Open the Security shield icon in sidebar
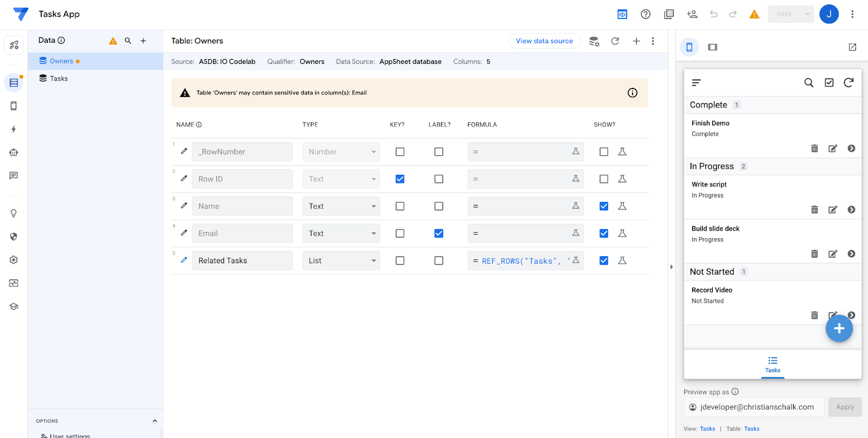This screenshot has height=438, width=868. pyautogui.click(x=14, y=237)
